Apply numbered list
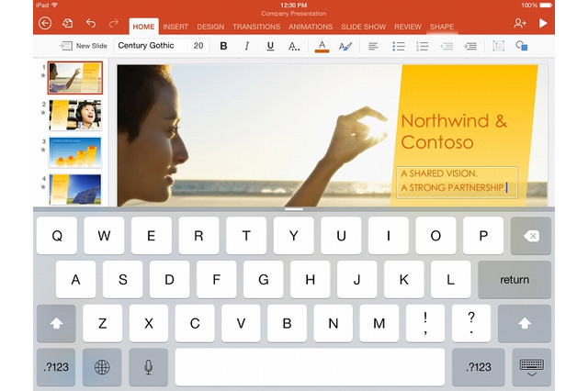The height and width of the screenshot is (391, 588). (x=423, y=46)
